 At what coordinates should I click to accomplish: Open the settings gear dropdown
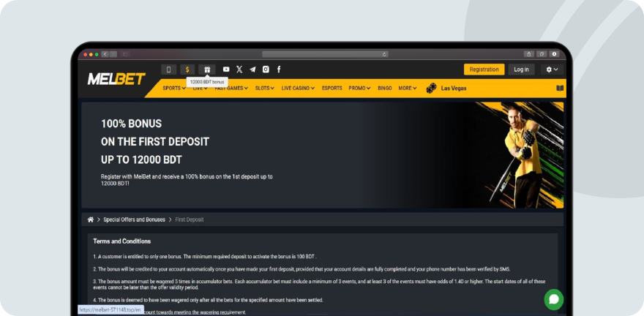[x=552, y=69]
